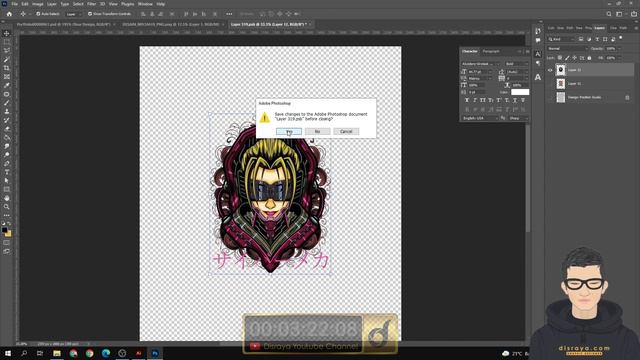Image resolution: width=640 pixels, height=360 pixels.
Task: Click the foreground color swatch
Action: (4, 230)
